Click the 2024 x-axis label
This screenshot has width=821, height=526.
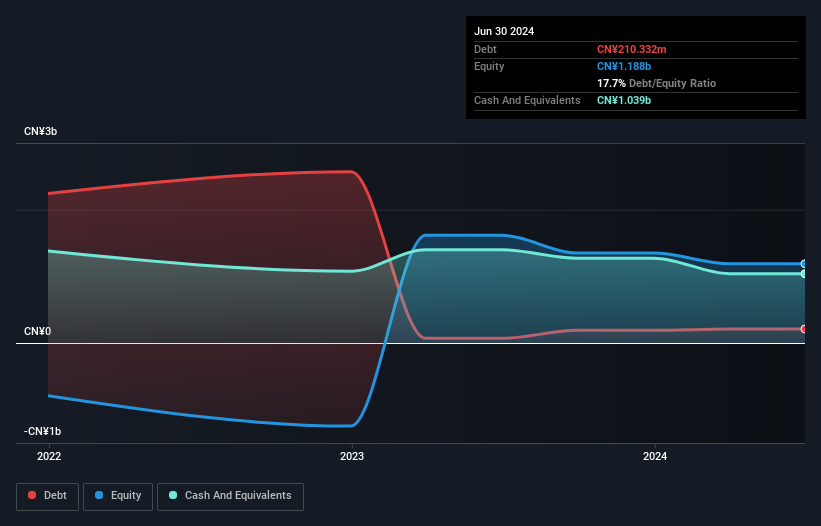point(655,456)
